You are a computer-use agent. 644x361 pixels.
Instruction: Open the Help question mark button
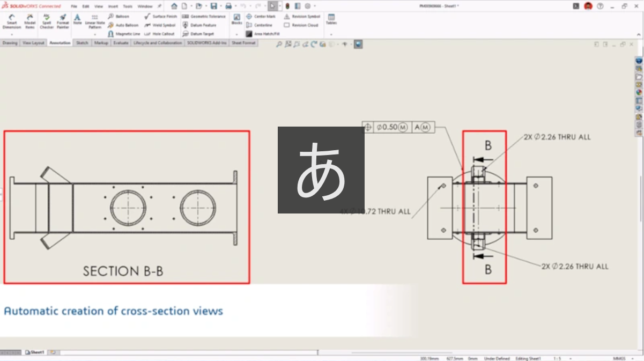pos(600,6)
